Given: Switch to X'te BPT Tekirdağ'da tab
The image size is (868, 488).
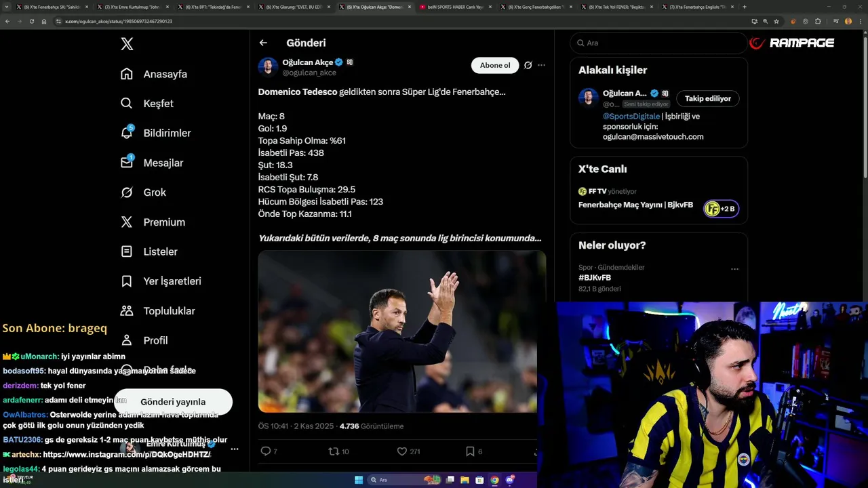Looking at the screenshot, I should point(213,7).
